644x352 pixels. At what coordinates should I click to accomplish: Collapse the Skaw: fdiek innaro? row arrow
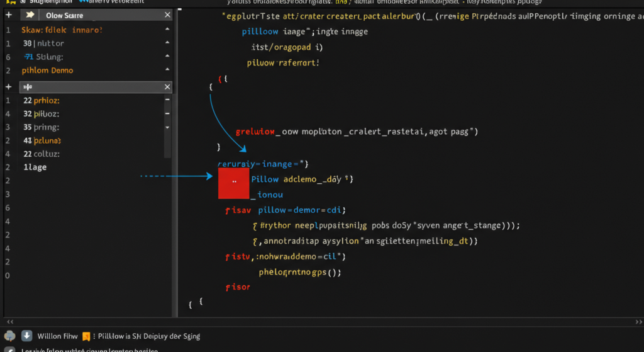coord(167,29)
